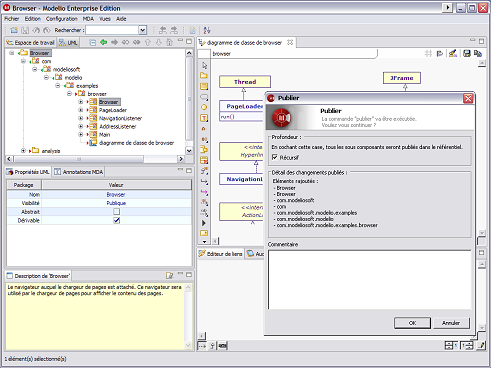Select the Main class in UML tree
This screenshot has width=491, height=368.
click(x=104, y=135)
